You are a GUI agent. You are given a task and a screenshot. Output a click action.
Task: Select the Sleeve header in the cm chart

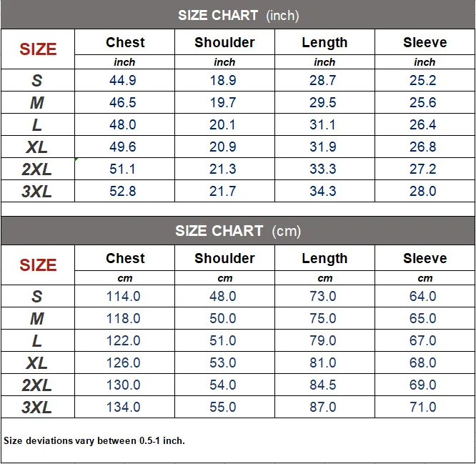click(x=425, y=259)
